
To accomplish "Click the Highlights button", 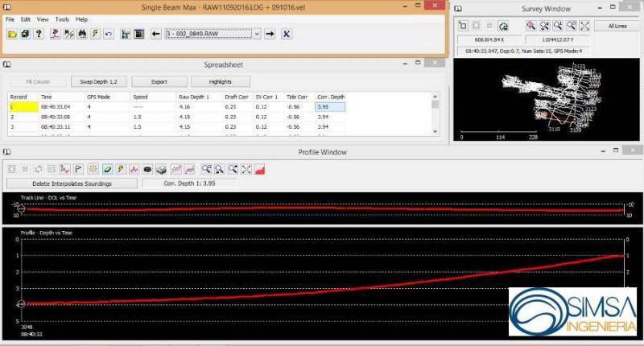I will pos(220,81).
